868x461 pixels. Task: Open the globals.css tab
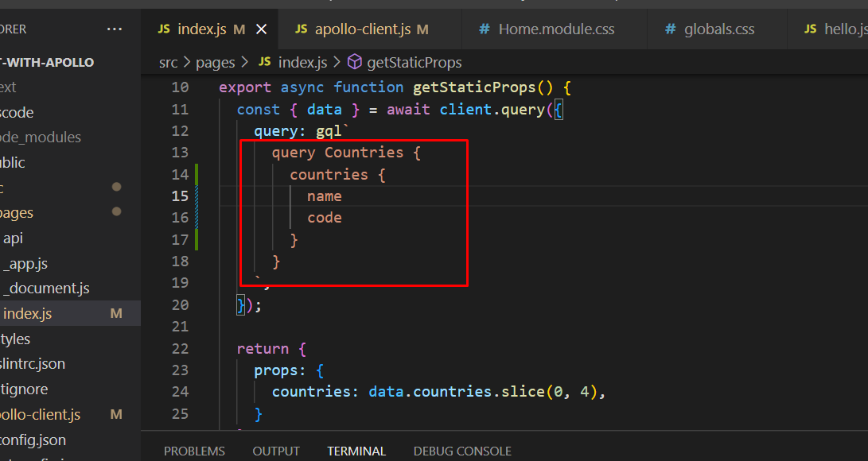click(717, 29)
